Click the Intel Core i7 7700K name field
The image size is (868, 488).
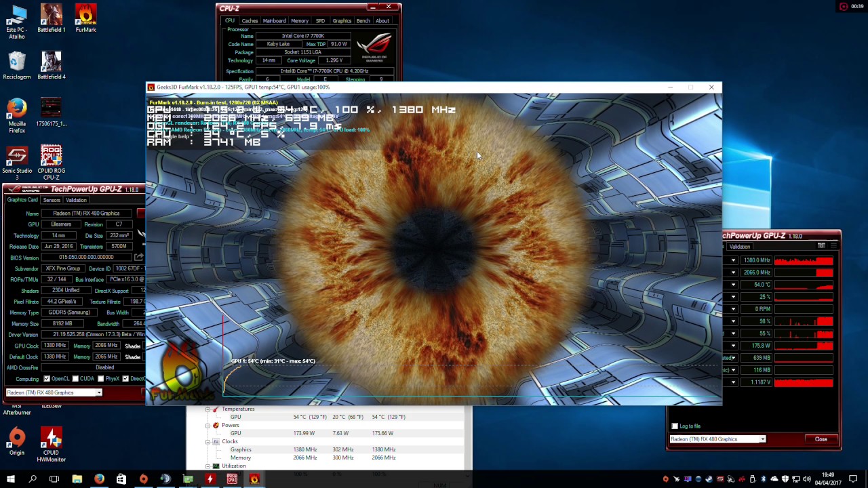pos(303,36)
